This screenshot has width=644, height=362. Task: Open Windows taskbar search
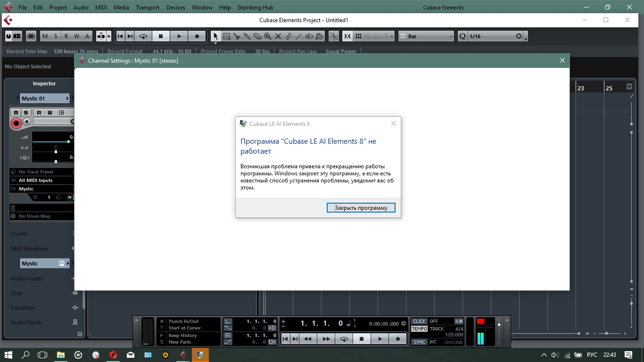(26, 355)
